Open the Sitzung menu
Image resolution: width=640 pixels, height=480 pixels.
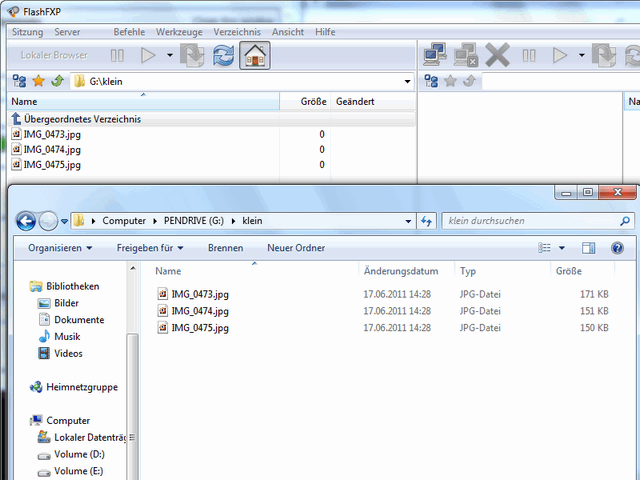(27, 32)
